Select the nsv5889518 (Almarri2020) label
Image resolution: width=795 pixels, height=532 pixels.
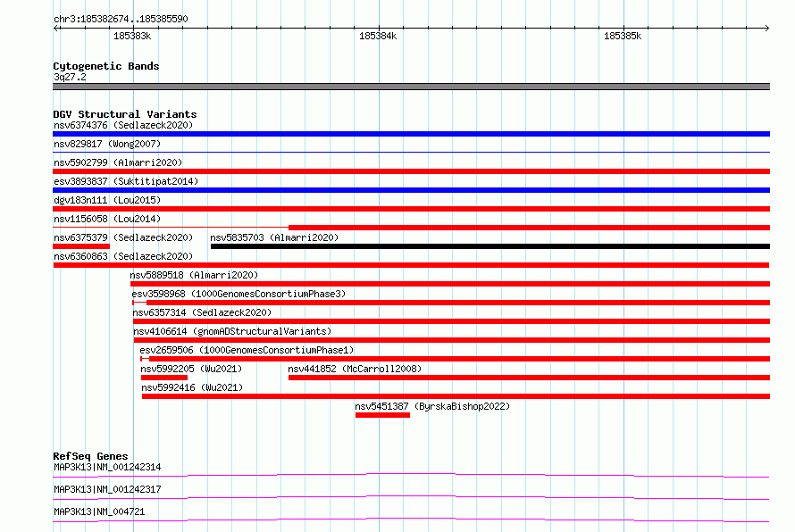click(x=194, y=275)
